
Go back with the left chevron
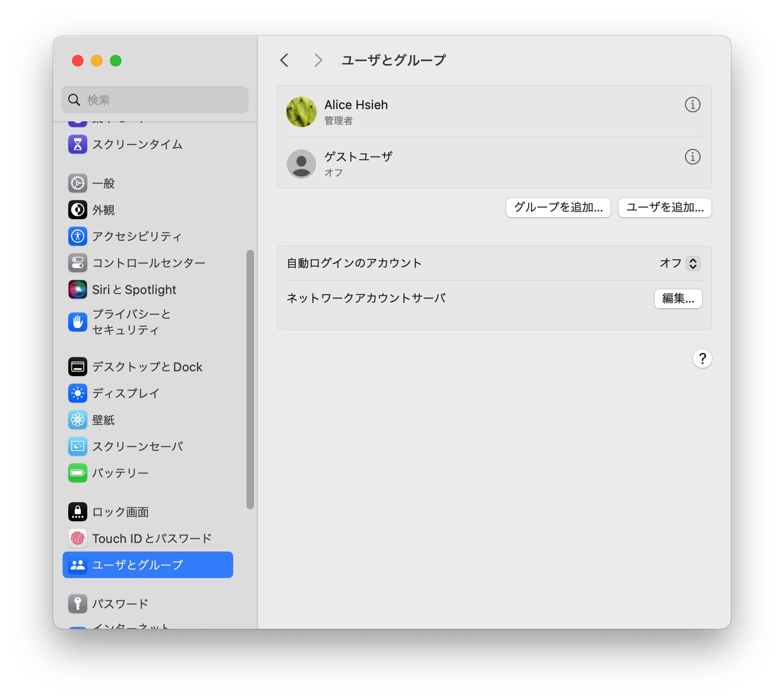click(284, 60)
